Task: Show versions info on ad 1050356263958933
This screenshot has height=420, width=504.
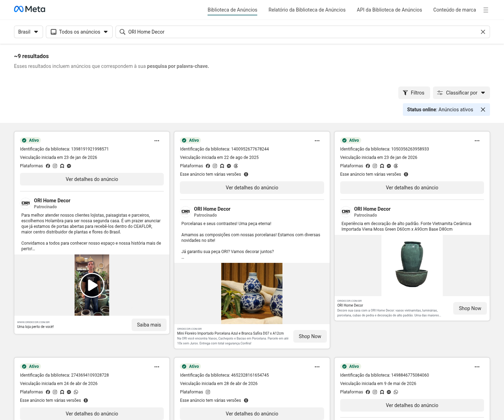Action: 406,174
